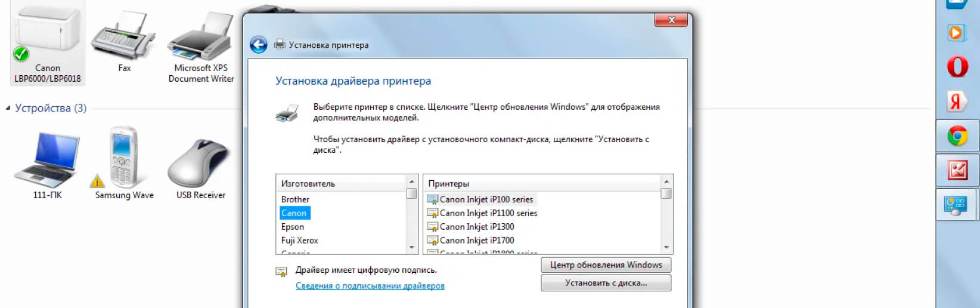This screenshot has width=980, height=308.
Task: Select Canon Inkjet iP1300 printer
Action: point(471,227)
